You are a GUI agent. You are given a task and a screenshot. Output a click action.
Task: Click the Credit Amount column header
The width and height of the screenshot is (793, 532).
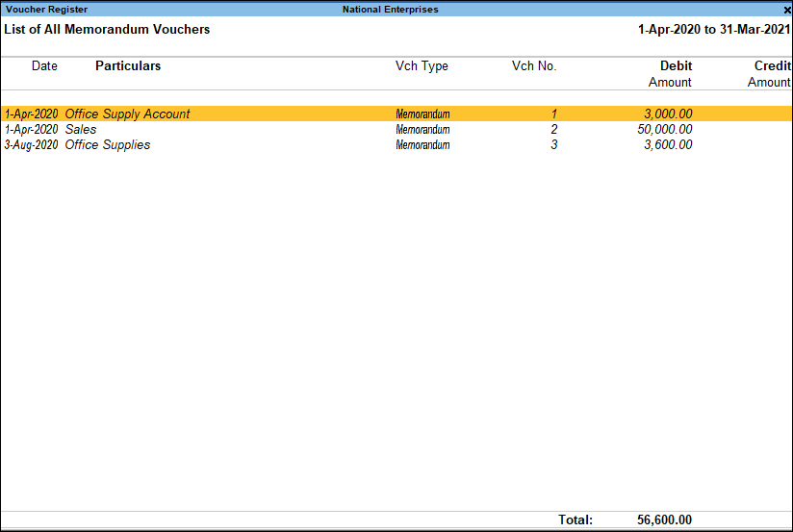click(769, 74)
